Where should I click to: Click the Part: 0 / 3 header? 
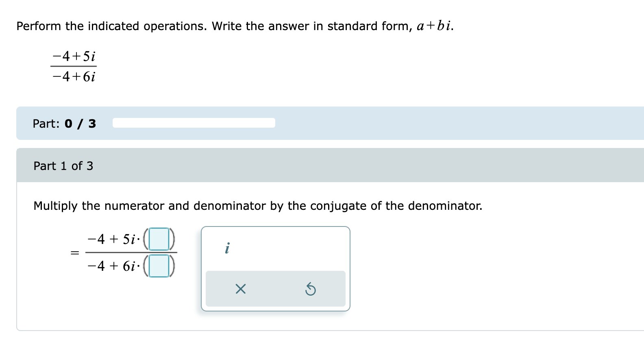point(63,123)
